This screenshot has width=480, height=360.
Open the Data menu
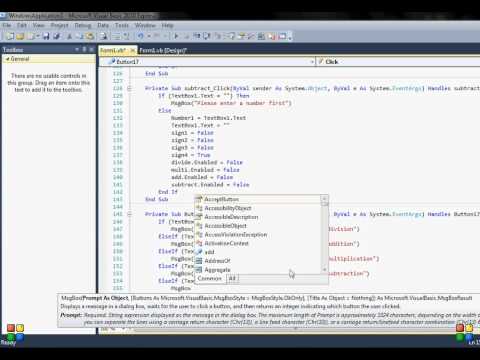(x=103, y=25)
